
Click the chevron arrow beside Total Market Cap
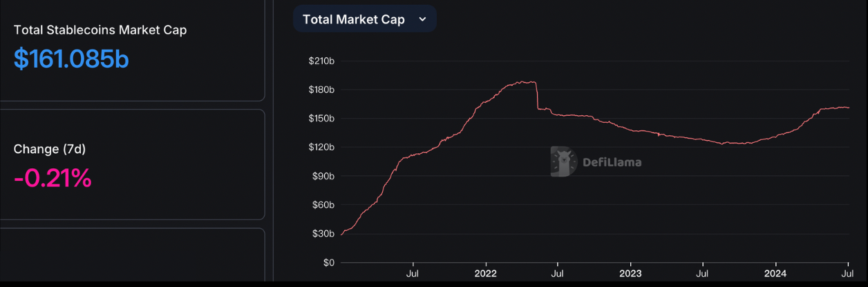422,19
